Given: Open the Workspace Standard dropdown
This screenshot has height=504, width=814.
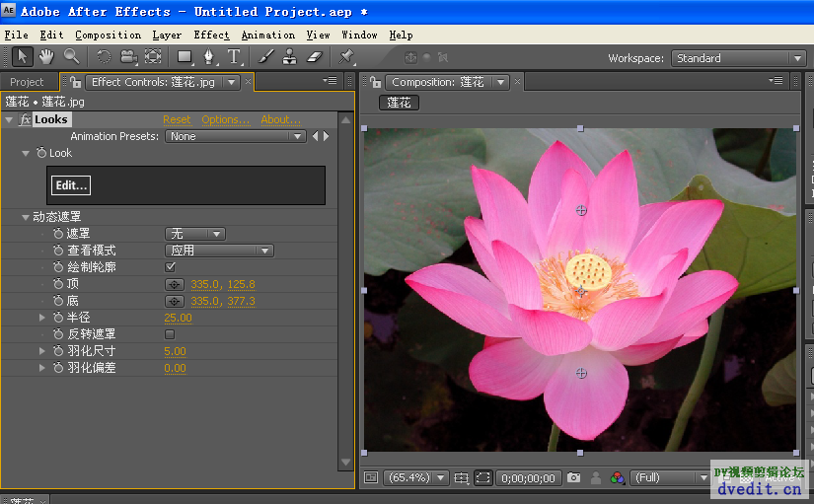Looking at the screenshot, I should (x=738, y=58).
